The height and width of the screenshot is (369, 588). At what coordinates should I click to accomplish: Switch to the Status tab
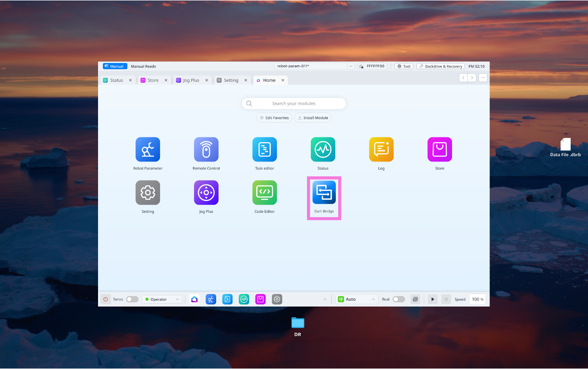(x=116, y=80)
